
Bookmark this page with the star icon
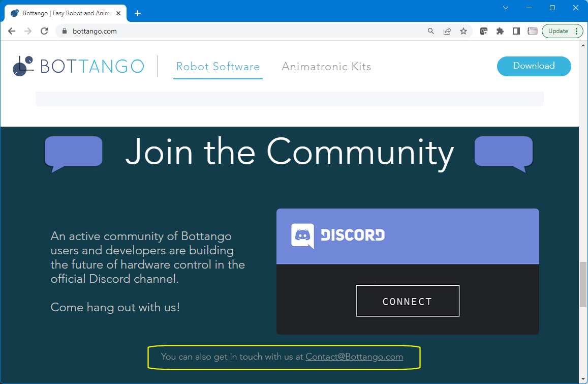[x=463, y=31]
